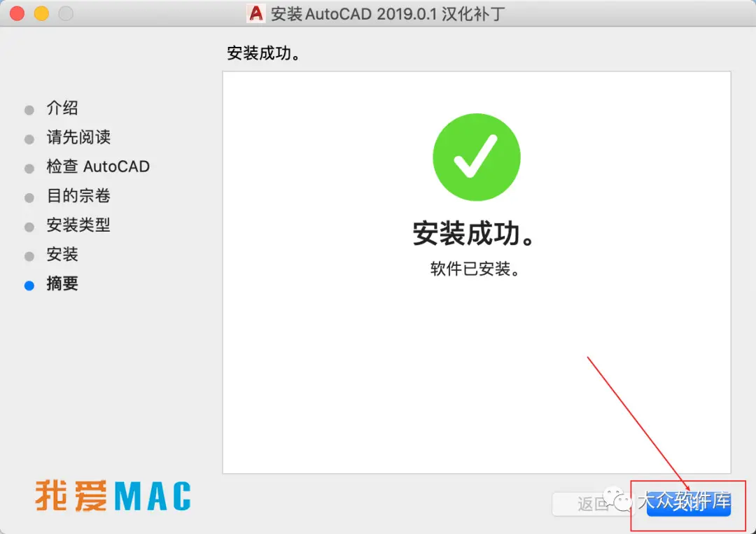756x534 pixels.
Task: Select the 安装 step in sidebar
Action: pyautogui.click(x=62, y=254)
